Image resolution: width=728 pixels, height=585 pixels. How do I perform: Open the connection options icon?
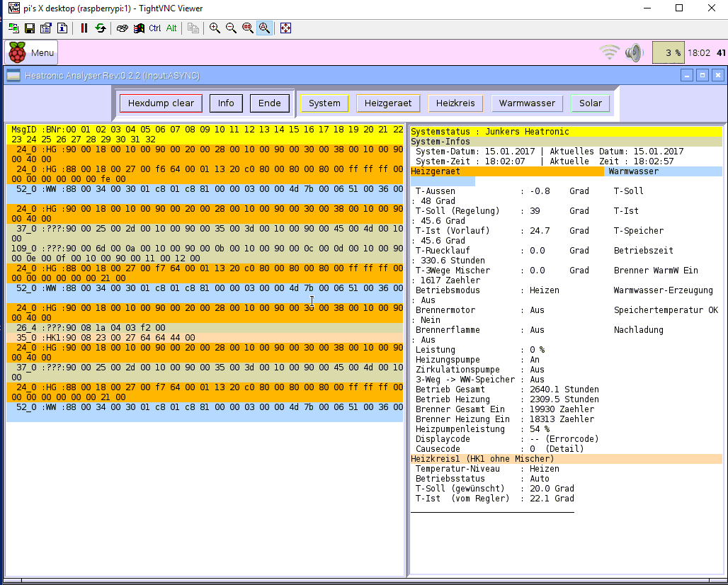(x=45, y=28)
